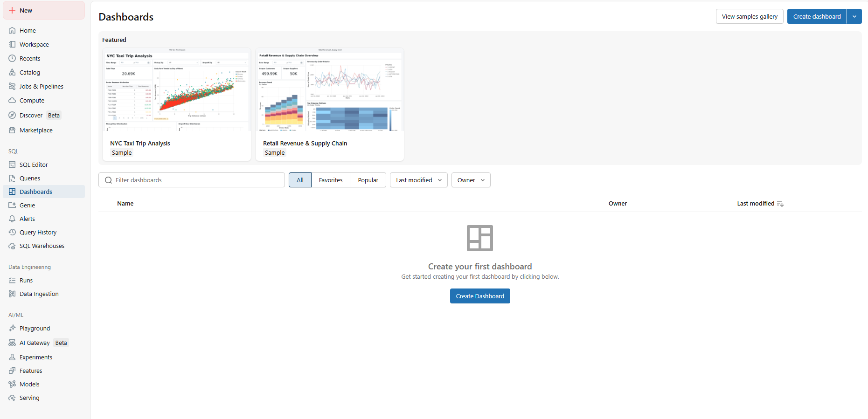Click the center Create Dashboard button
This screenshot has width=868, height=419.
tap(480, 296)
